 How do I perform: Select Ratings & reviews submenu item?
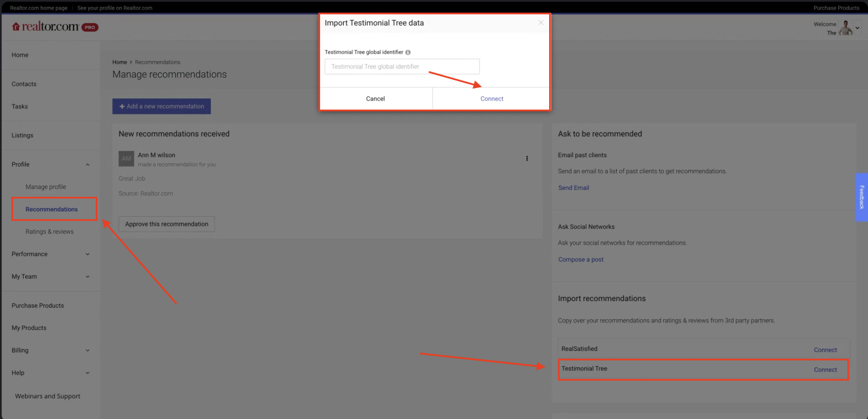49,231
